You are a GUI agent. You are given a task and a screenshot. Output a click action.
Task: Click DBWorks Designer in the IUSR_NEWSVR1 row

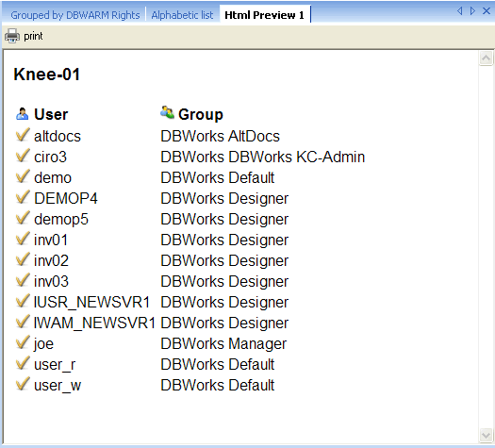224,303
